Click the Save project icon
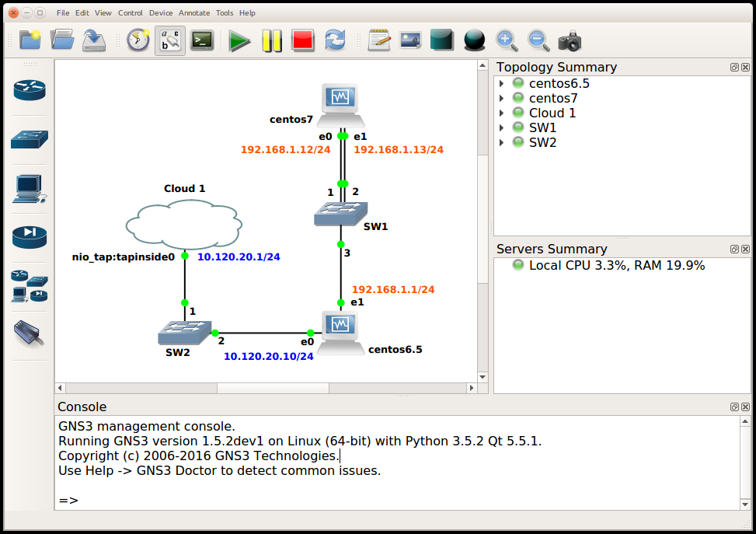 [x=94, y=40]
